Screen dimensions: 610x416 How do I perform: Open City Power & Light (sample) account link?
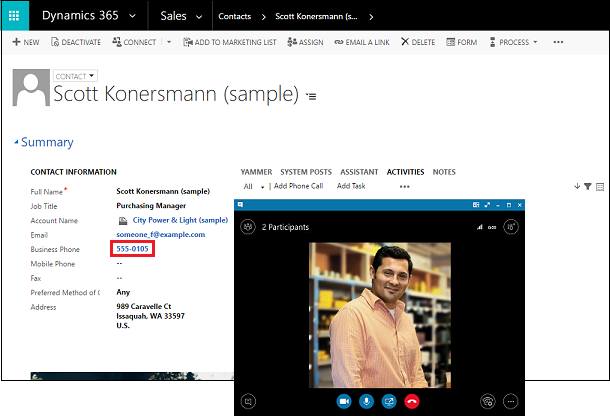180,220
